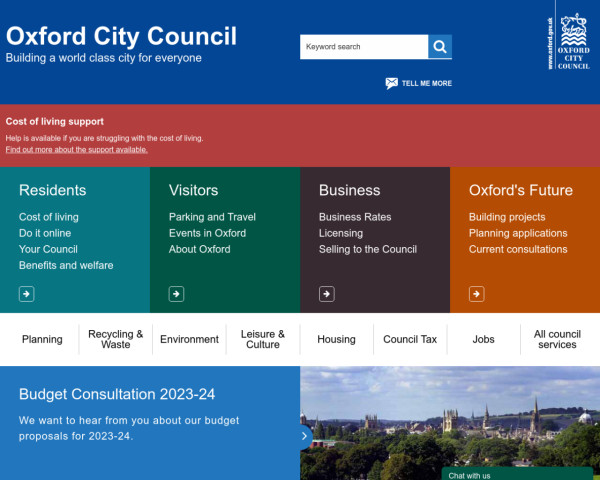Click the arrow icon under Visitors
This screenshot has height=480, width=600.
pos(176,294)
